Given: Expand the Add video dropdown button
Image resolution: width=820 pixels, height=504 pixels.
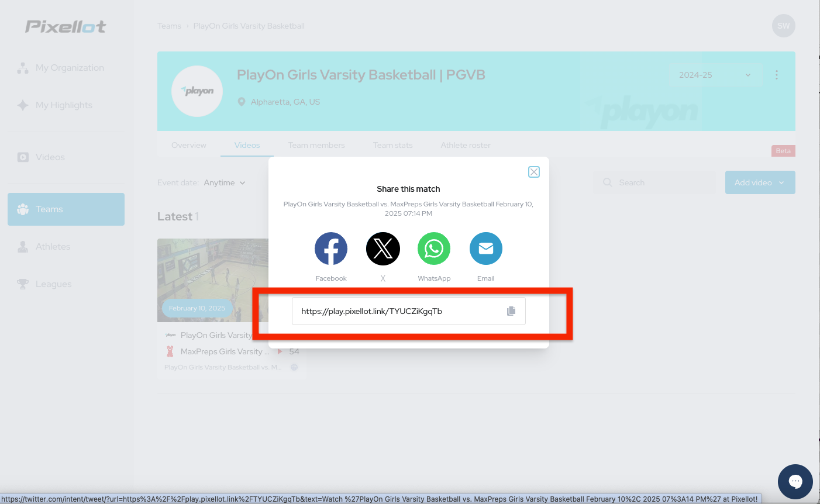Looking at the screenshot, I should (x=760, y=182).
